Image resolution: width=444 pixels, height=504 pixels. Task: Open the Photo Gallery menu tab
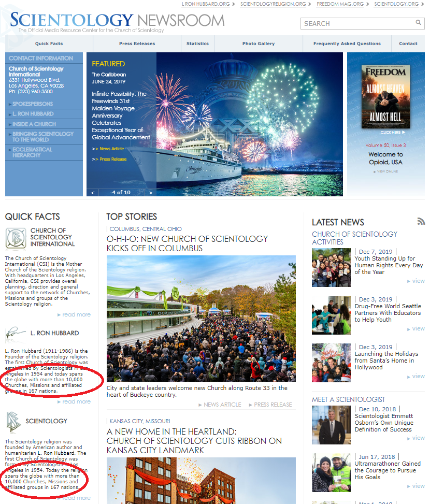pos(259,44)
